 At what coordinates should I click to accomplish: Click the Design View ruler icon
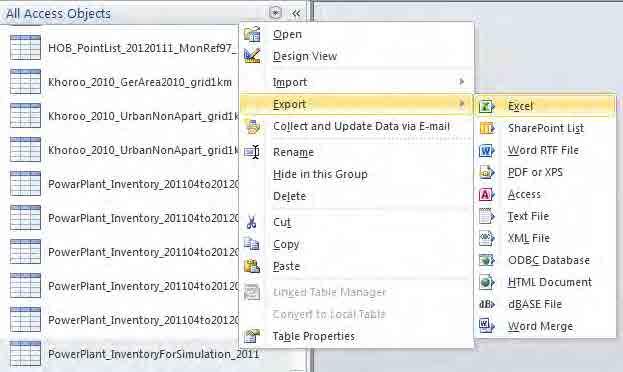tap(252, 56)
